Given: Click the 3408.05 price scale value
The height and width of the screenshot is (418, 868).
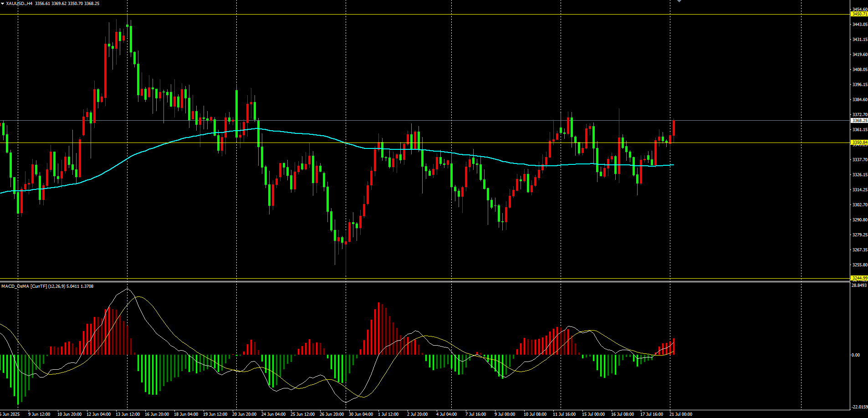Looking at the screenshot, I should (860, 70).
